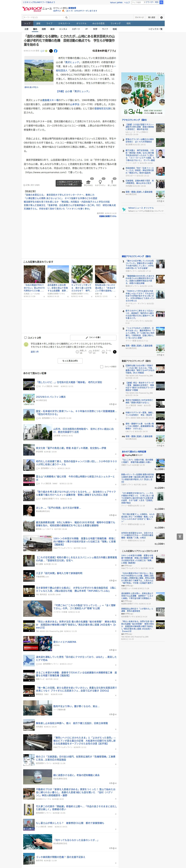The image size is (186, 868).
Task: Open ranking item 4 百田尚樹氏 article
Action: click(140, 171)
